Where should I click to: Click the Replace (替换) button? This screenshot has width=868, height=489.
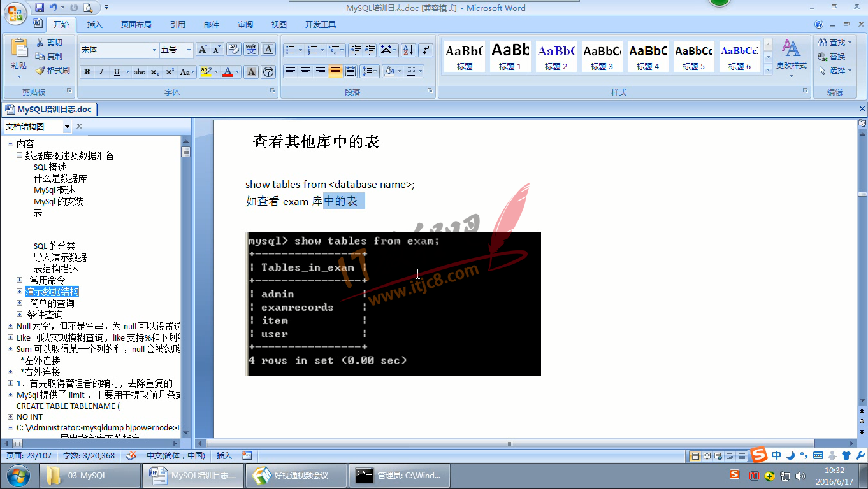pos(832,57)
